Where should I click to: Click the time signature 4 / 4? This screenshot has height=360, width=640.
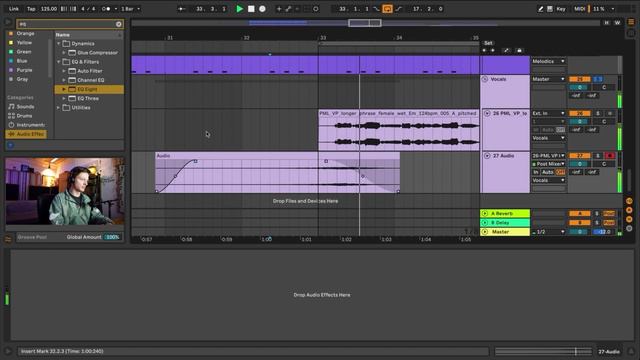[x=88, y=9]
